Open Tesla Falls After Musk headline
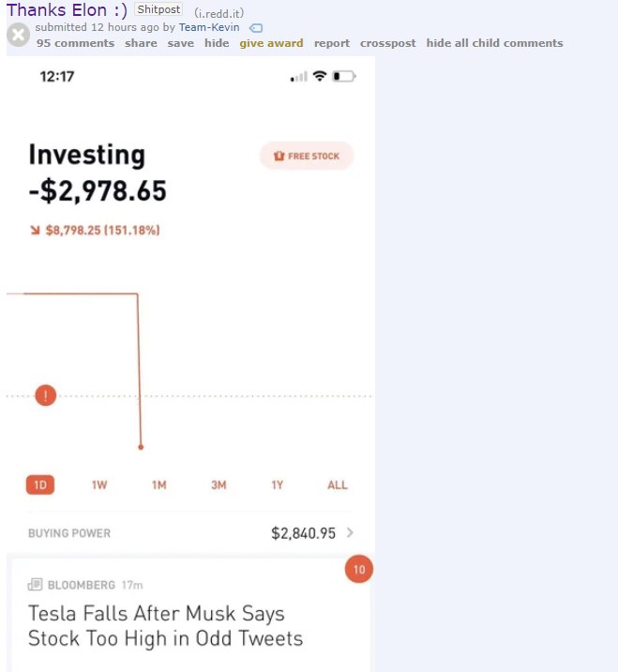This screenshot has width=618, height=672. (165, 626)
